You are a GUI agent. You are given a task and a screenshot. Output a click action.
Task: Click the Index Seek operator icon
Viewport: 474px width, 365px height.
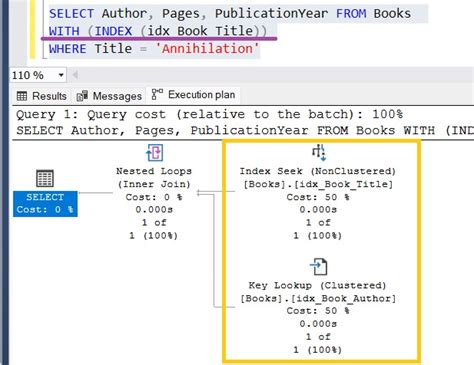point(319,152)
